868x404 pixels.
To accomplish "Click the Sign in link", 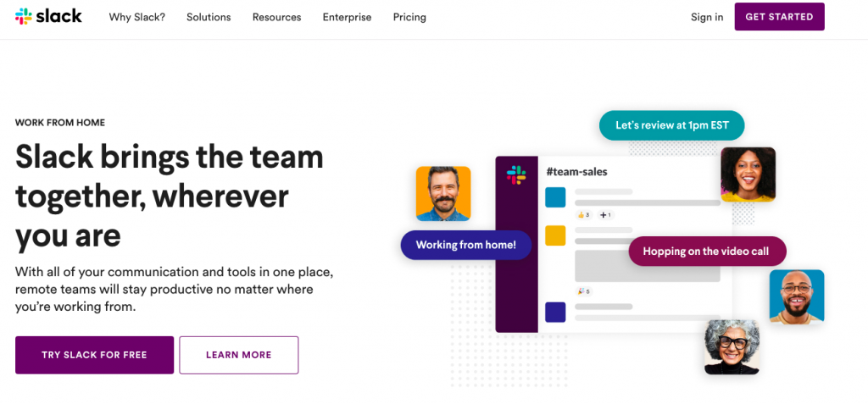I will (x=707, y=17).
